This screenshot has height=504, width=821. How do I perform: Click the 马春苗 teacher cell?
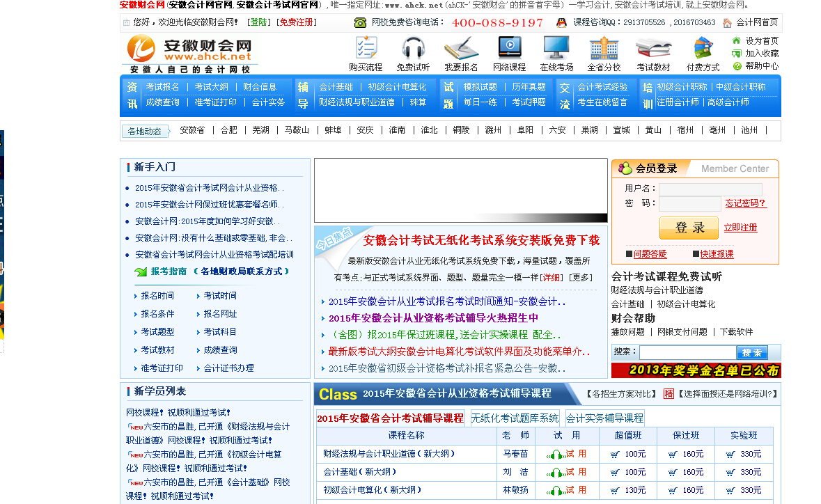pos(516,454)
